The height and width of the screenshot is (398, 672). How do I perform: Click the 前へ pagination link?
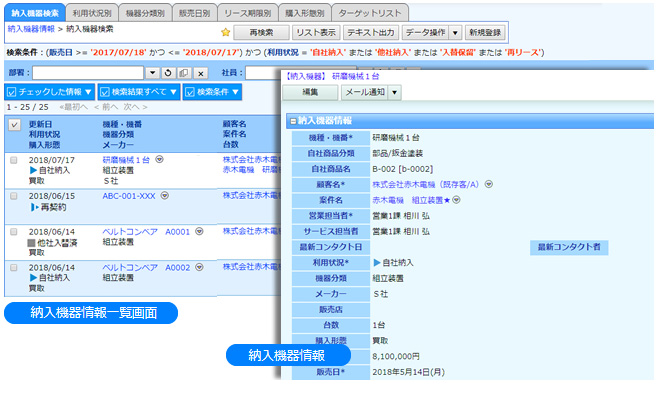(106, 107)
